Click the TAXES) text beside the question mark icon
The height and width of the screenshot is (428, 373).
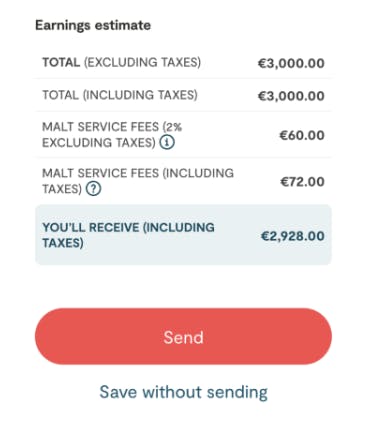click(x=62, y=189)
